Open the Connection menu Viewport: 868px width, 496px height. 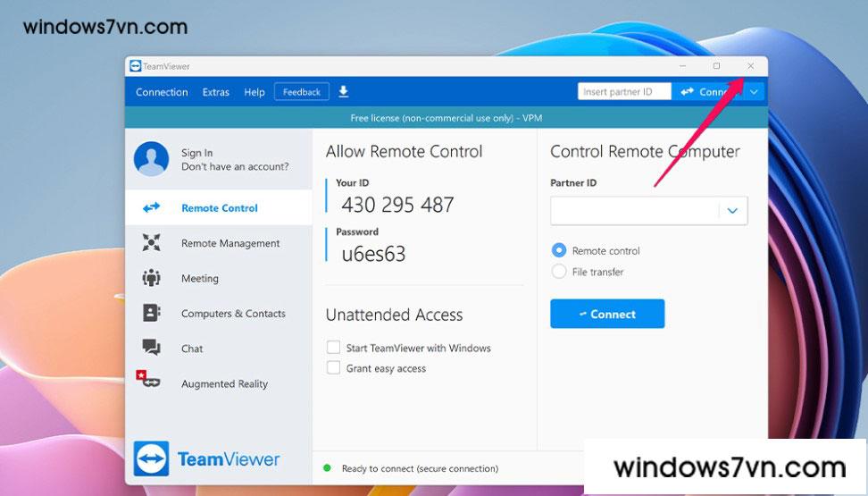[162, 92]
